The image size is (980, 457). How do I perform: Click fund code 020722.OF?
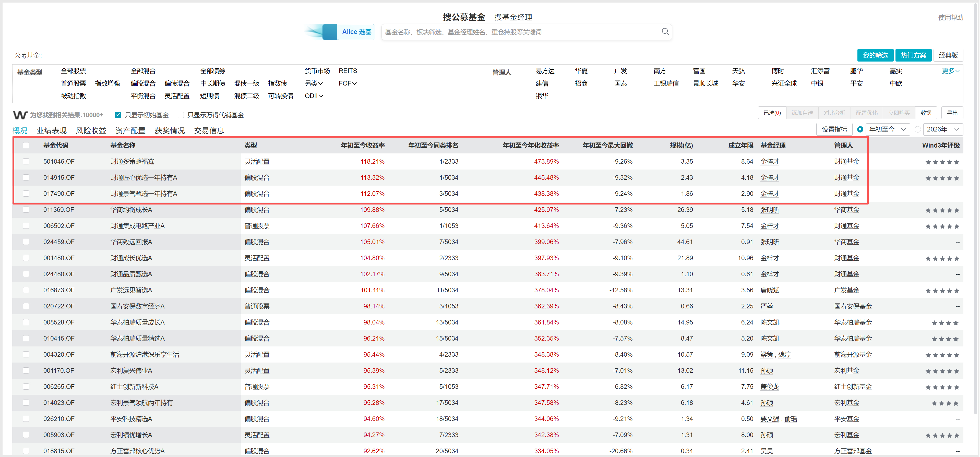coord(59,306)
